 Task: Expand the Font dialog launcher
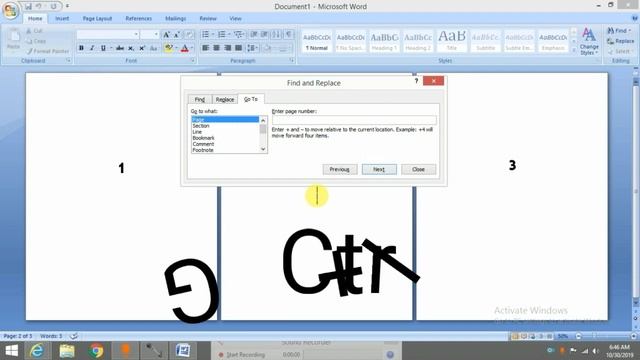pyautogui.click(x=193, y=60)
